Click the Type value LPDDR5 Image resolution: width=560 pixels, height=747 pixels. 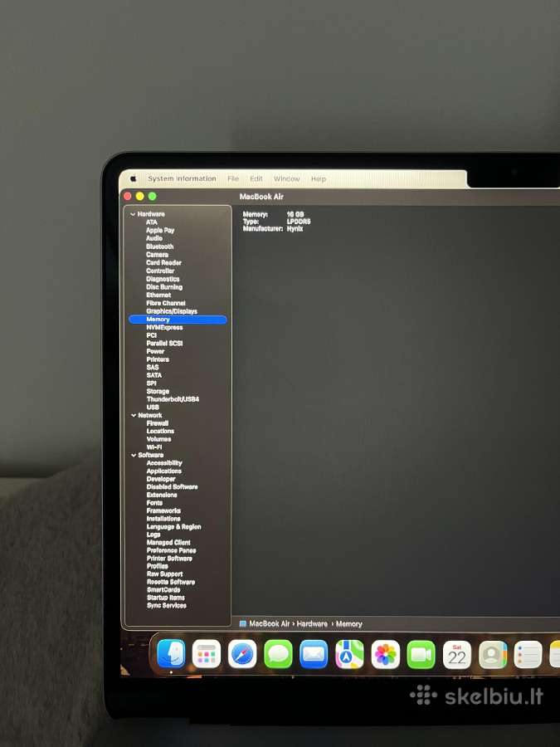pyautogui.click(x=299, y=222)
